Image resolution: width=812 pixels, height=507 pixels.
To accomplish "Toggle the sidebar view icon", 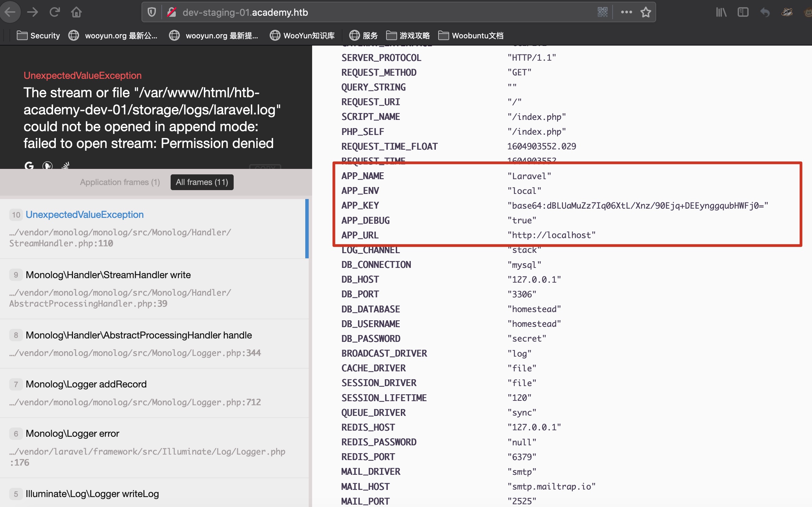I will [743, 12].
